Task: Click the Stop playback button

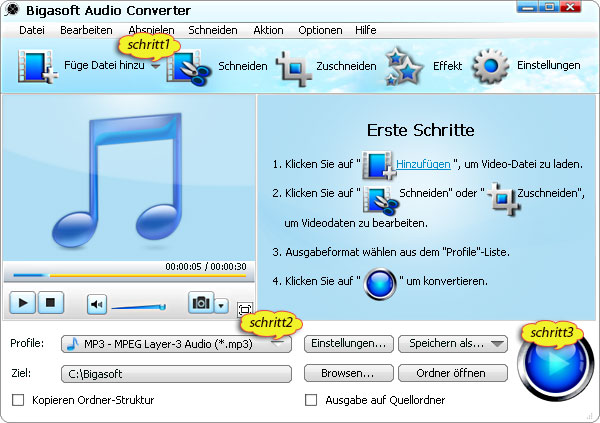Action: tap(50, 303)
